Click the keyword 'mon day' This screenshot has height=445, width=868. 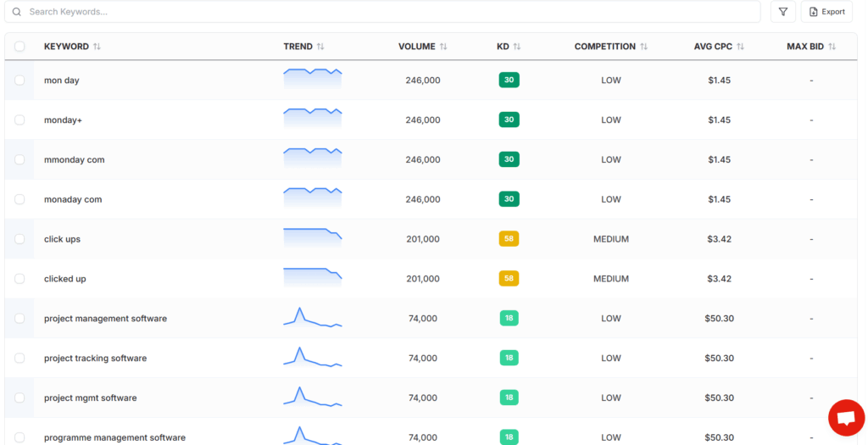(61, 81)
